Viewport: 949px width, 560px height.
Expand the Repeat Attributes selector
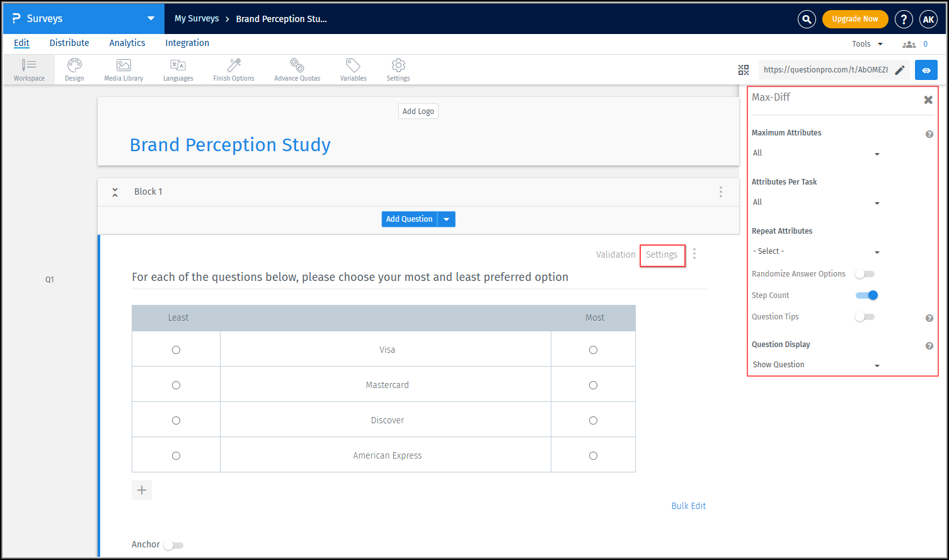[x=816, y=251]
